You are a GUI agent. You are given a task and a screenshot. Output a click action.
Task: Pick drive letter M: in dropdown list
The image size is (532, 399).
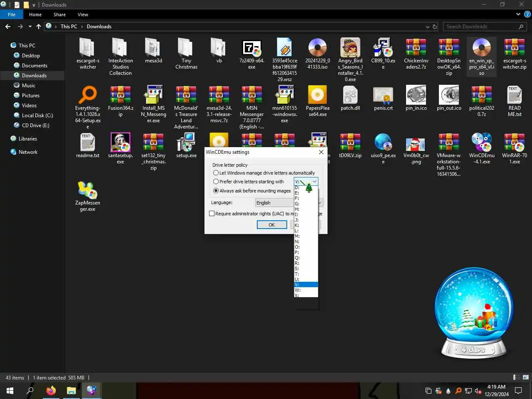point(306,236)
